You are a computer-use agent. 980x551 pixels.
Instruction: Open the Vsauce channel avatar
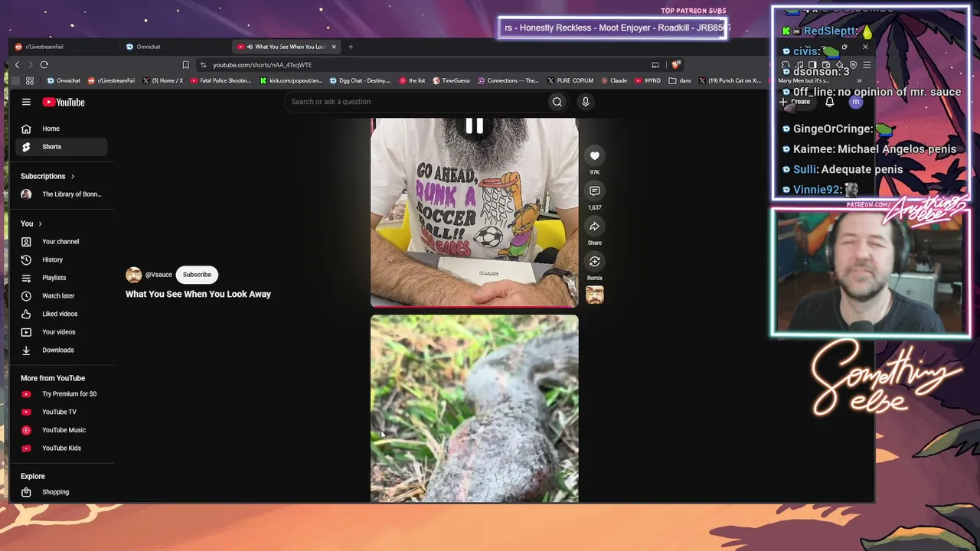(x=134, y=275)
